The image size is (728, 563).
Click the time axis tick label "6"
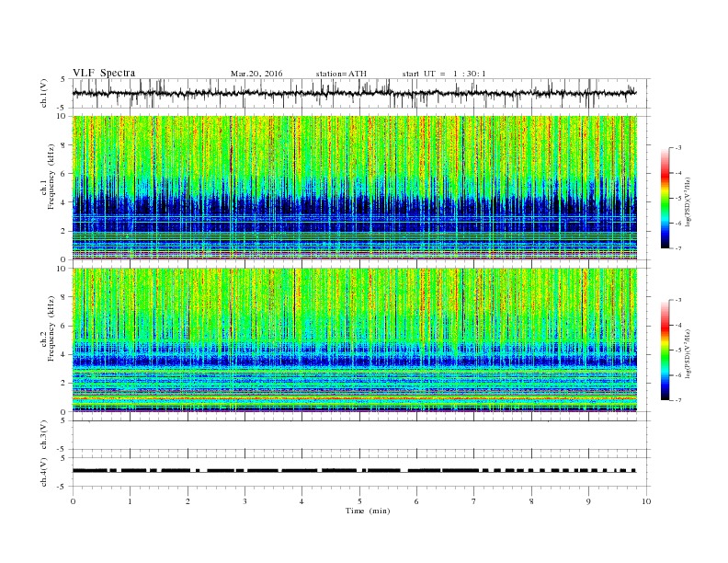point(416,501)
